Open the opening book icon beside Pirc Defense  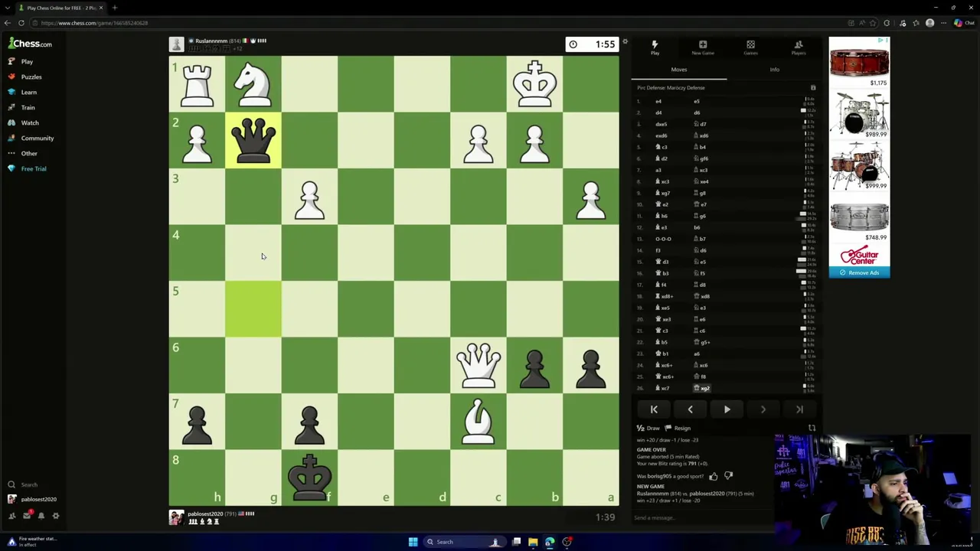pyautogui.click(x=813, y=88)
